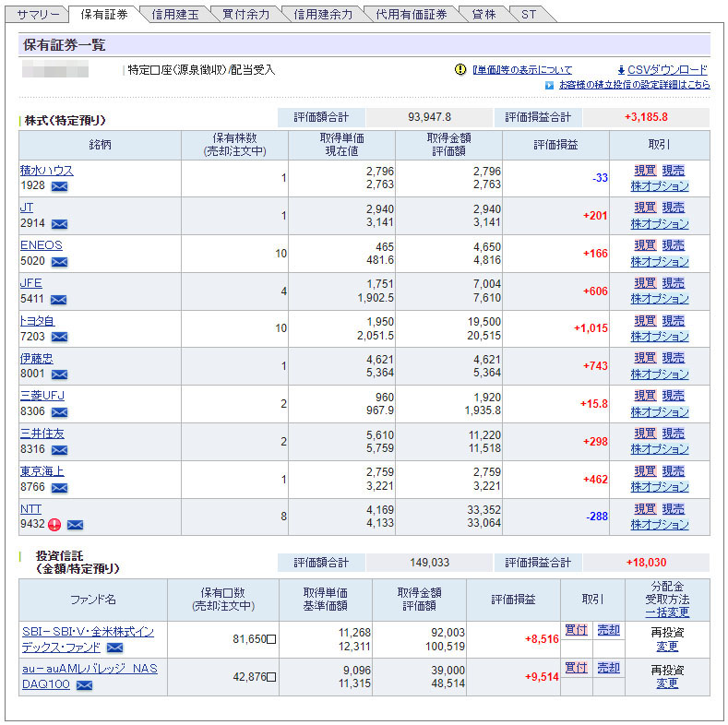
Task: Open the 買付余力 tab
Action: pyautogui.click(x=246, y=15)
